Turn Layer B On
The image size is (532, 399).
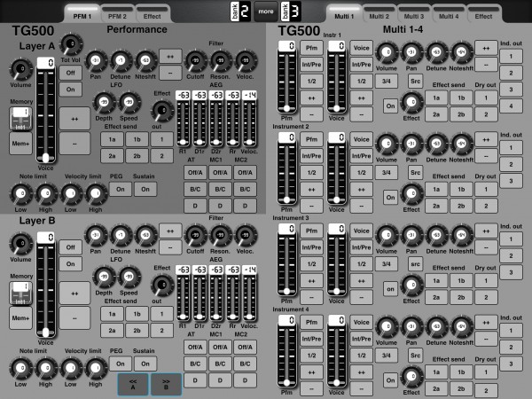click(x=71, y=264)
